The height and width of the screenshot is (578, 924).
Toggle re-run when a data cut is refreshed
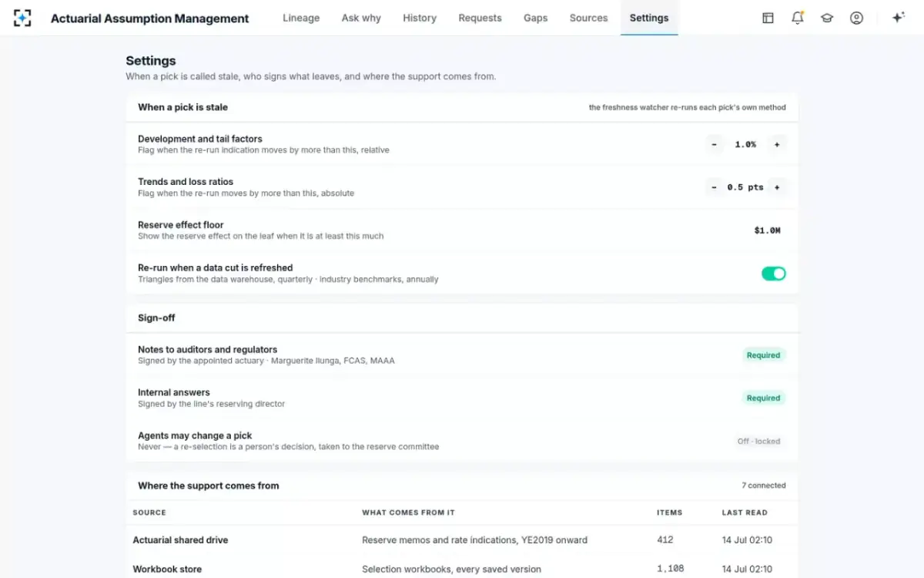point(774,274)
